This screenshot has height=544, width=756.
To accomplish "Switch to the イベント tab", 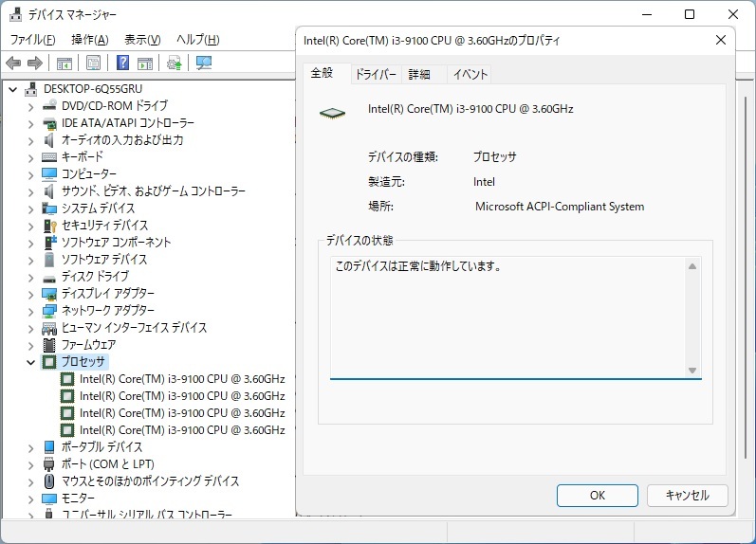I will (470, 75).
